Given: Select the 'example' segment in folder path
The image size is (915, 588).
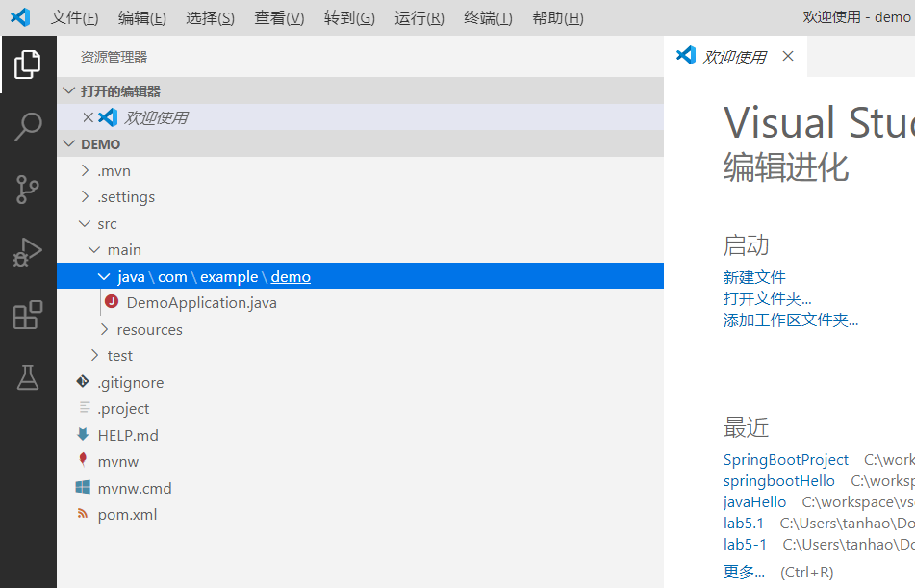Looking at the screenshot, I should pos(229,277).
